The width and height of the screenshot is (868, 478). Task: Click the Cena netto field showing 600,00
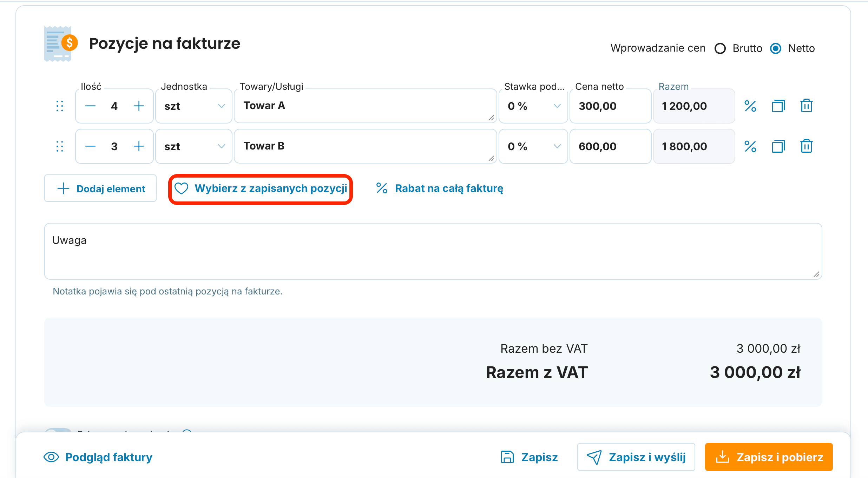click(x=610, y=146)
